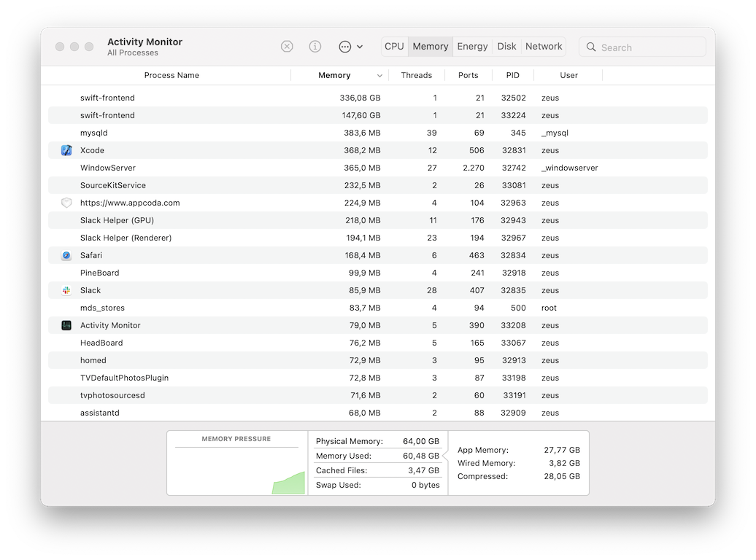The height and width of the screenshot is (560, 756).
Task: Click the Safari app icon
Action: click(66, 255)
